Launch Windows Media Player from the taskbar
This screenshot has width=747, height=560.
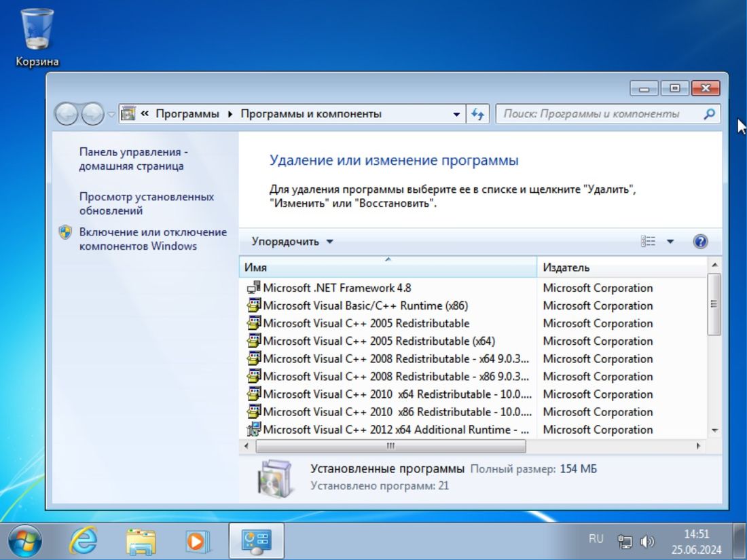(x=195, y=541)
